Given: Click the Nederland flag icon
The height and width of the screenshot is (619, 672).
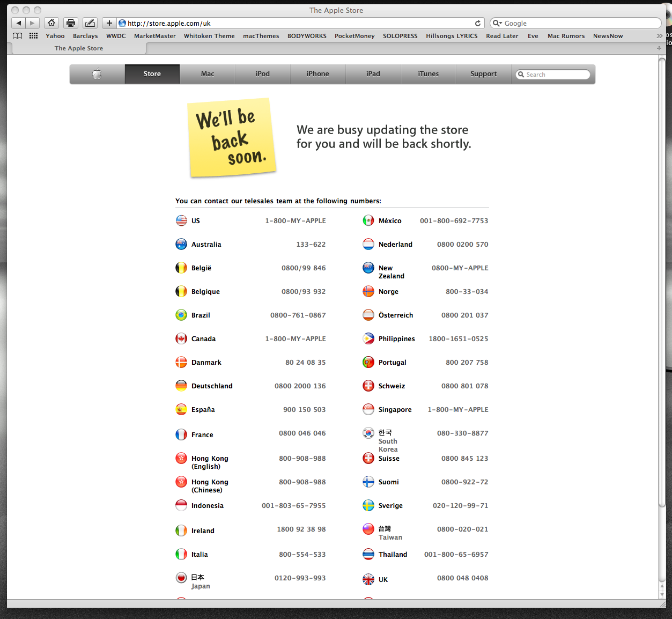Looking at the screenshot, I should (x=368, y=244).
